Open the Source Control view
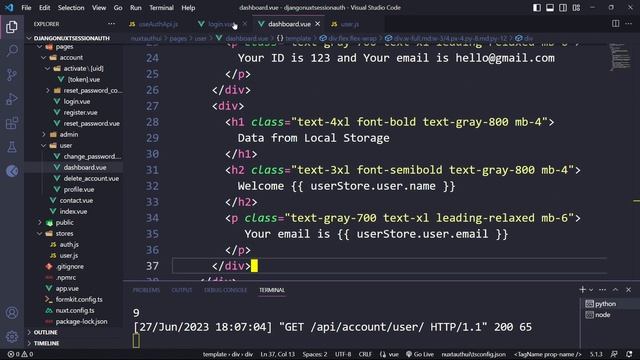 (12, 75)
